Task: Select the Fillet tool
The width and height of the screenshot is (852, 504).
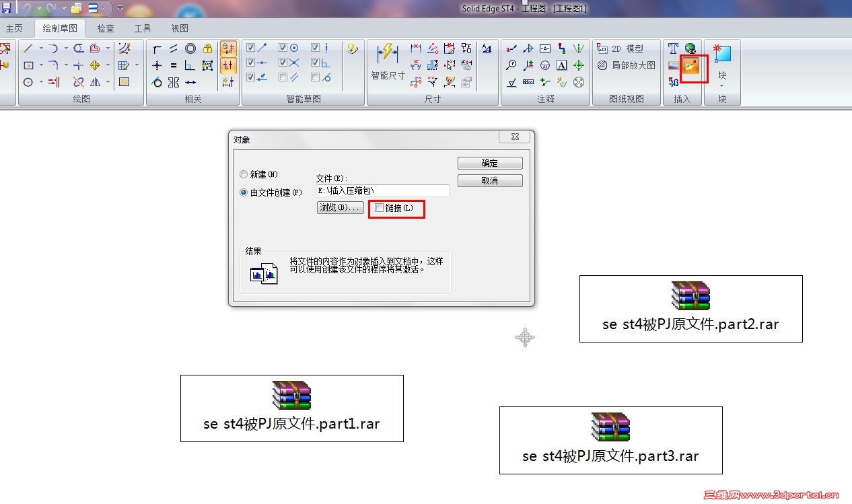Action: coord(53,65)
